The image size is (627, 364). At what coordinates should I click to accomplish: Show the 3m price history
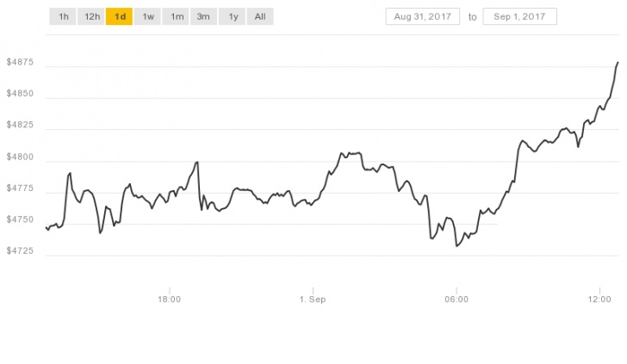tap(203, 17)
